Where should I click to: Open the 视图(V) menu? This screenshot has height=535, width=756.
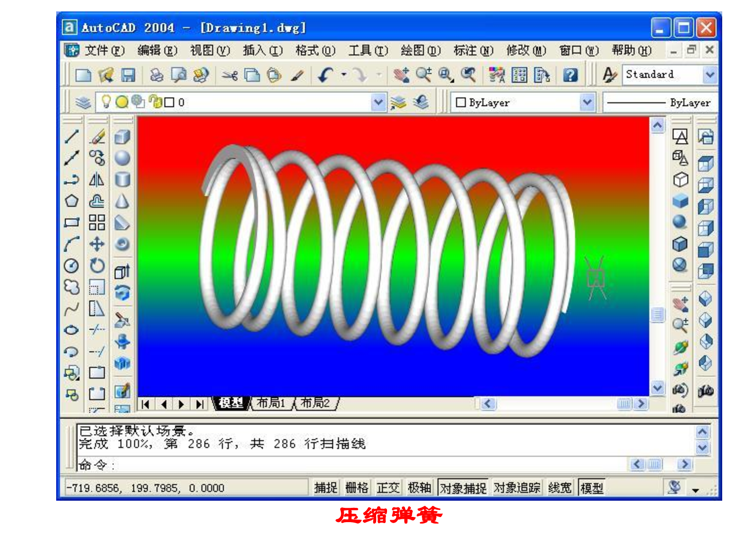(x=210, y=50)
